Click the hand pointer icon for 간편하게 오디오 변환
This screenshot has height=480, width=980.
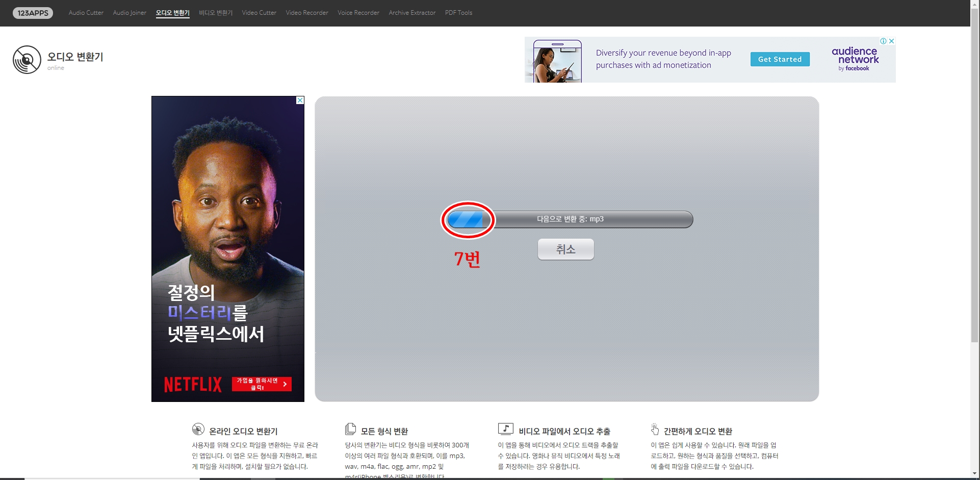[655, 429]
